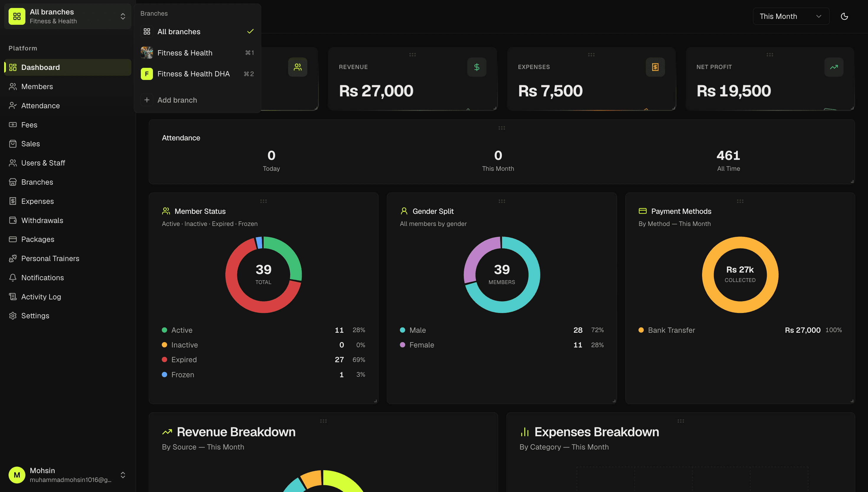
Task: Click the F avatar of Fitness & Health DHA
Action: 147,74
